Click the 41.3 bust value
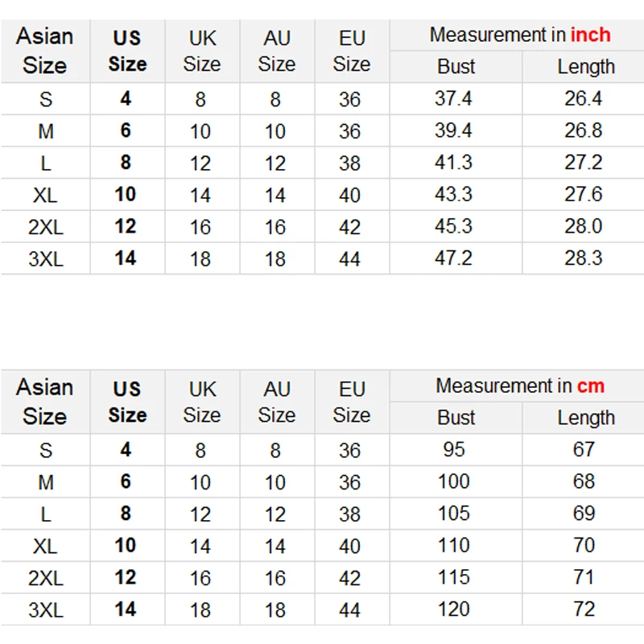The image size is (644, 644). pos(453,163)
